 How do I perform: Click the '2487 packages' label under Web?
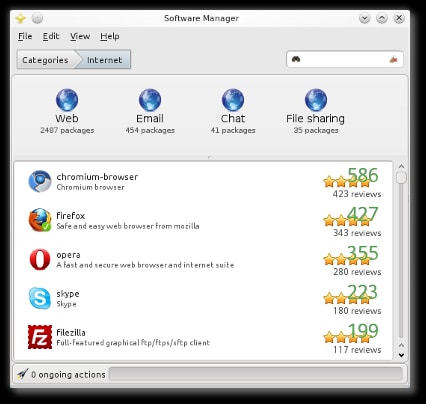(x=67, y=130)
